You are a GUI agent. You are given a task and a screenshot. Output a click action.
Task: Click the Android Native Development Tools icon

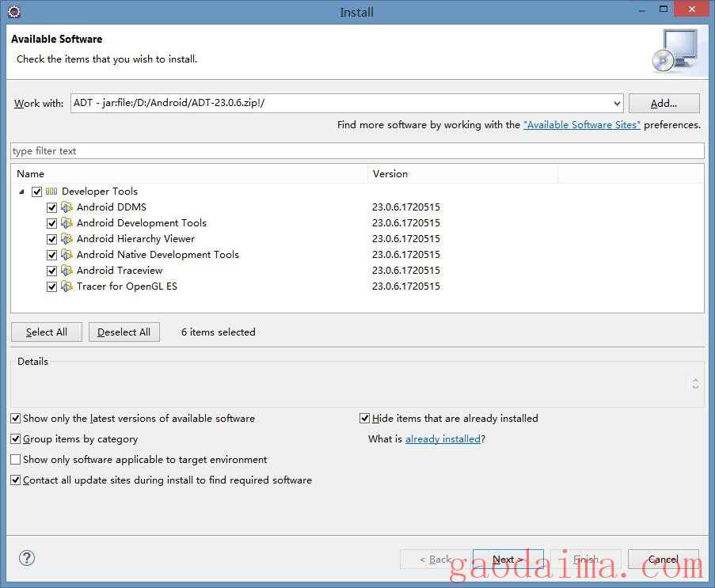click(x=67, y=255)
